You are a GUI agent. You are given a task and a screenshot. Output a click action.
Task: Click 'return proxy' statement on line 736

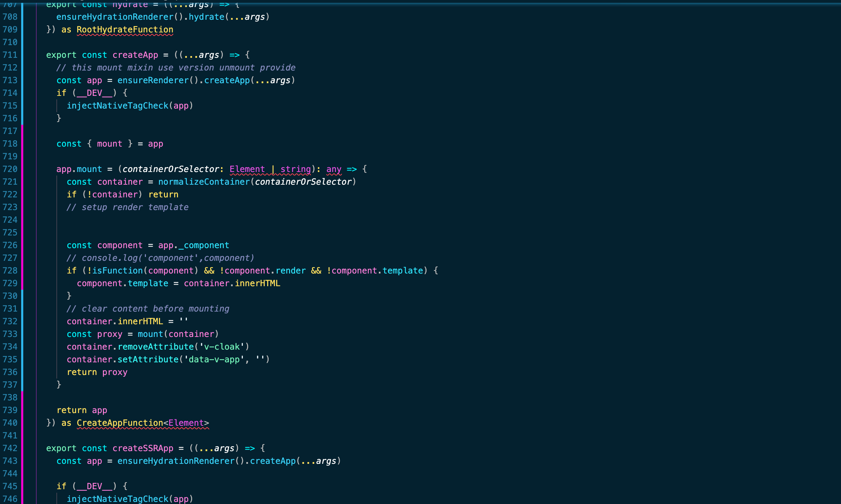pyautogui.click(x=97, y=372)
